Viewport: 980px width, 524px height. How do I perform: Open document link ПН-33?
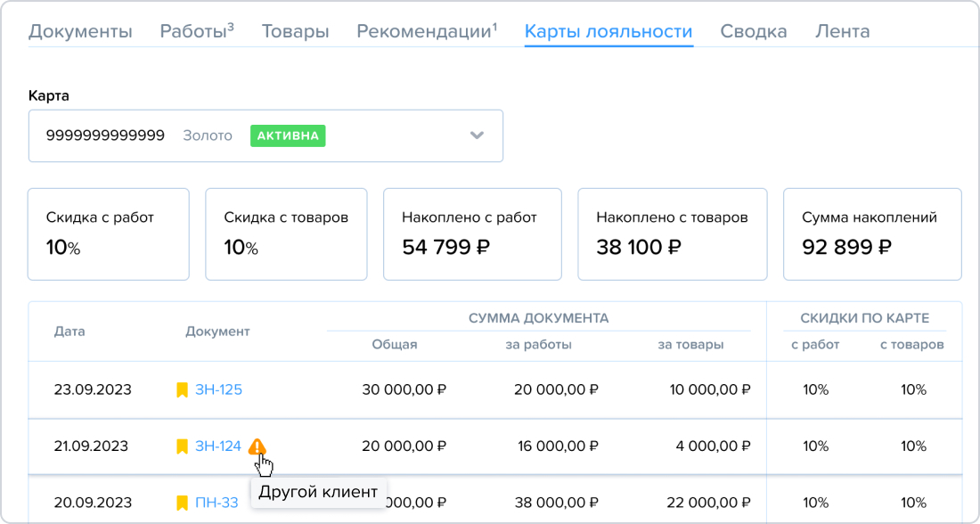click(x=216, y=503)
